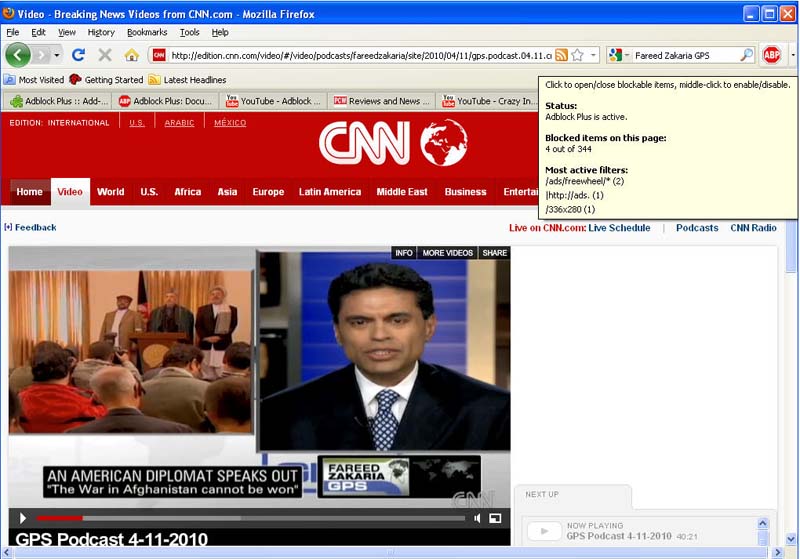The height and width of the screenshot is (559, 800).
Task: Play the video with the play button
Action: pos(22,518)
